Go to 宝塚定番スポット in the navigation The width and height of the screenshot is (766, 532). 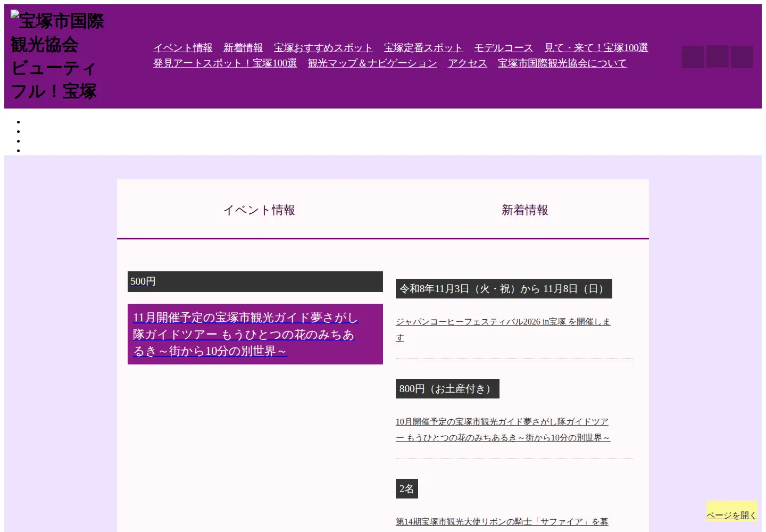(423, 48)
